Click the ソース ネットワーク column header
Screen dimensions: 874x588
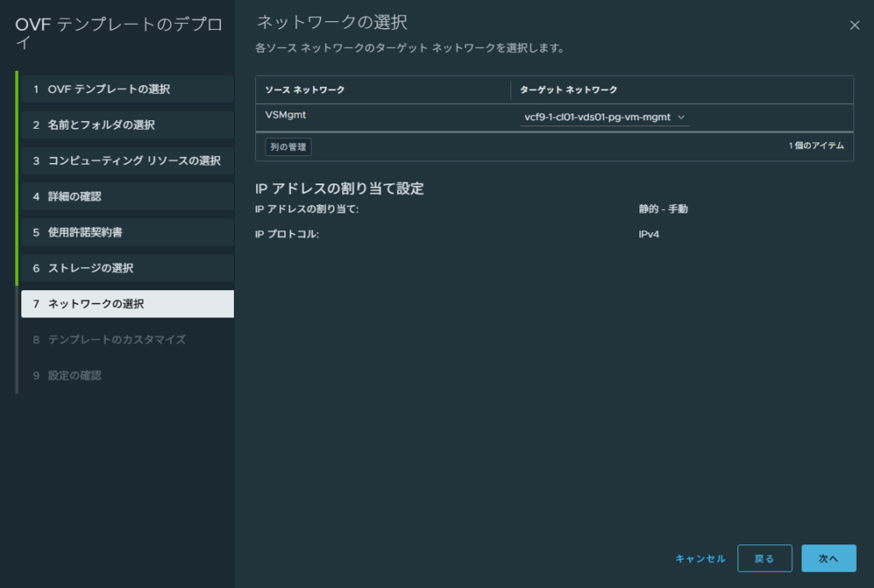point(306,90)
